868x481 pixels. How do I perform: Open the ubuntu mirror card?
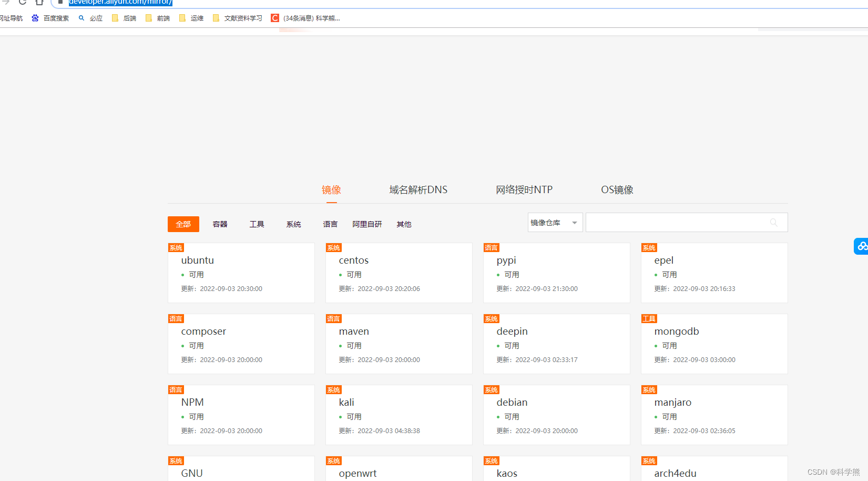pyautogui.click(x=241, y=273)
